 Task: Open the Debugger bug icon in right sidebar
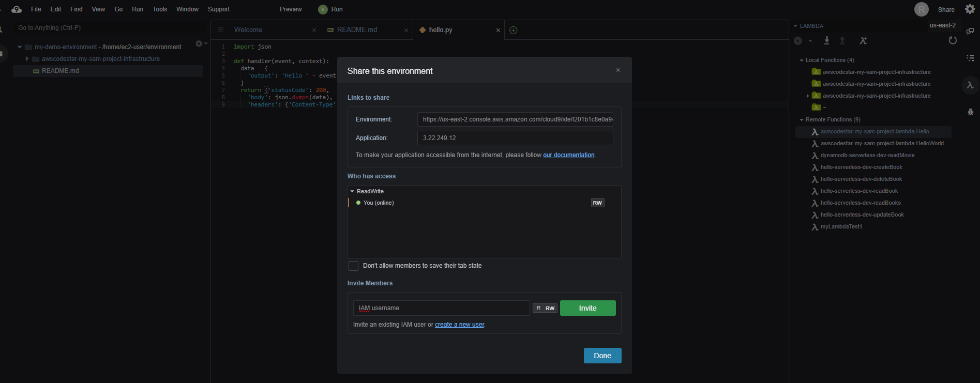[x=970, y=112]
